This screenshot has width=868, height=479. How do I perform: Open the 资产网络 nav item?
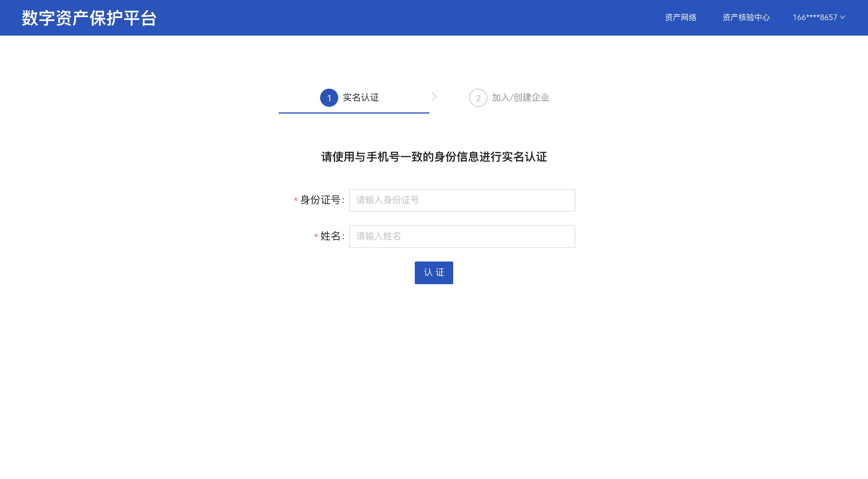point(681,18)
